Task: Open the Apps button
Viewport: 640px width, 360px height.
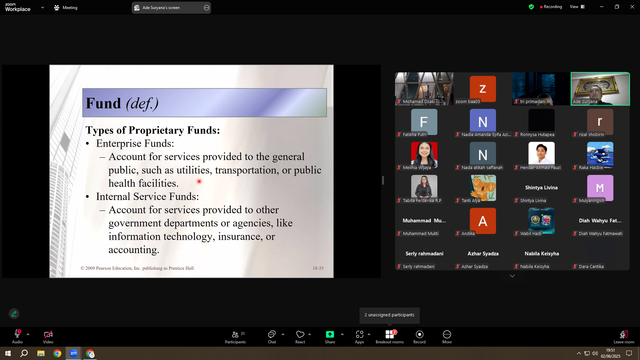Action: coord(359,337)
